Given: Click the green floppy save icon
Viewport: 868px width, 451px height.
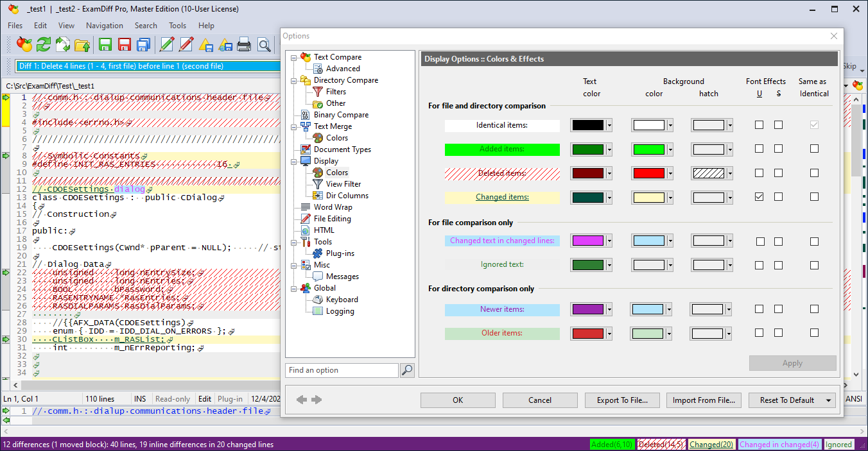Looking at the screenshot, I should pyautogui.click(x=105, y=44).
